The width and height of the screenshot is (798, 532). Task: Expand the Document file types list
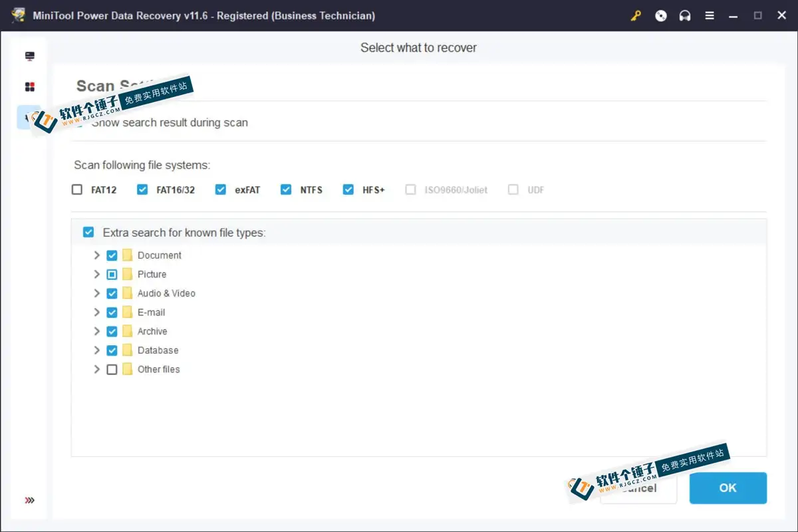pos(97,255)
